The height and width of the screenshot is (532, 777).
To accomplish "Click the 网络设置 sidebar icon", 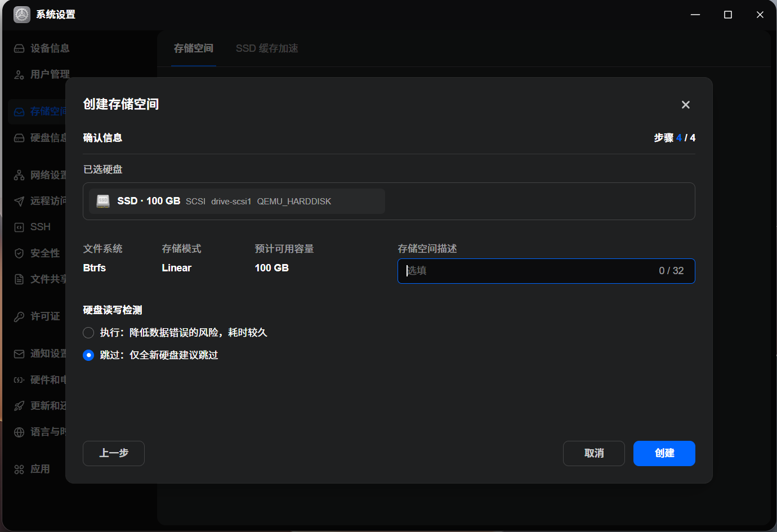I will point(19,175).
